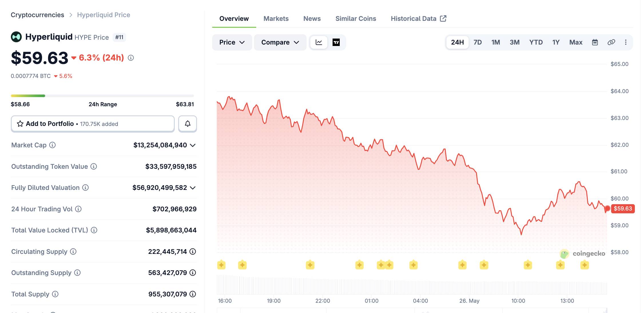The width and height of the screenshot is (644, 313).
Task: Select the 1Y time range
Action: [x=556, y=42]
